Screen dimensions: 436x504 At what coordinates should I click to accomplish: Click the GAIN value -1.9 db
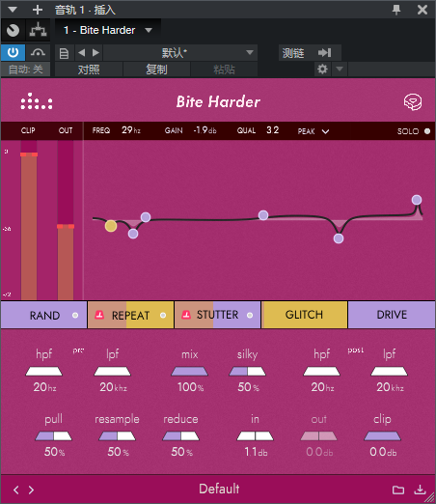(x=204, y=130)
